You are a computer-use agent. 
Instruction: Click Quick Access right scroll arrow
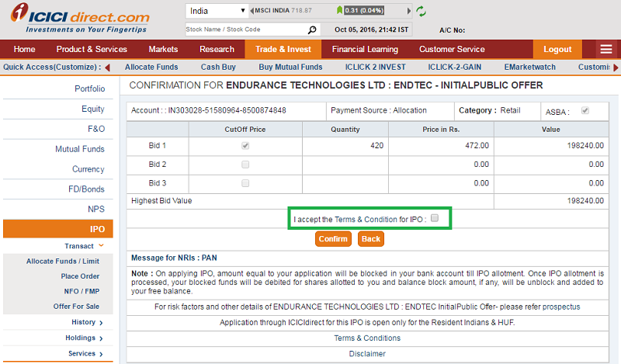[x=616, y=68]
